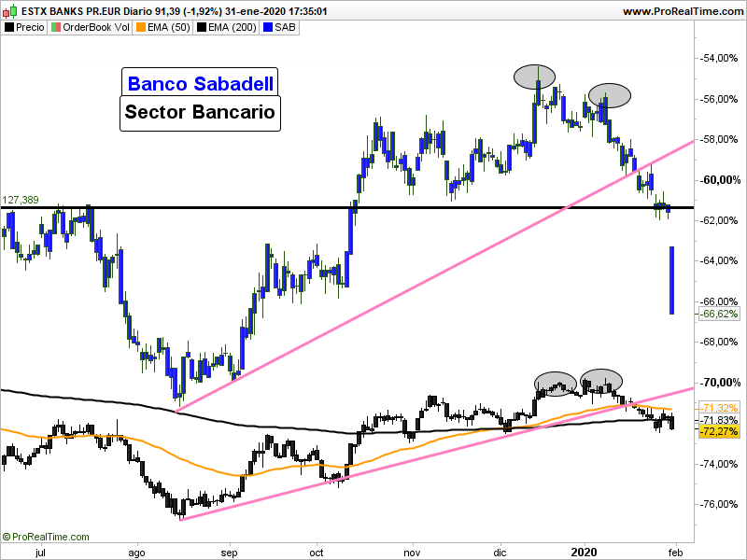Click the orange EMA (50) legend swatch

tap(140, 28)
